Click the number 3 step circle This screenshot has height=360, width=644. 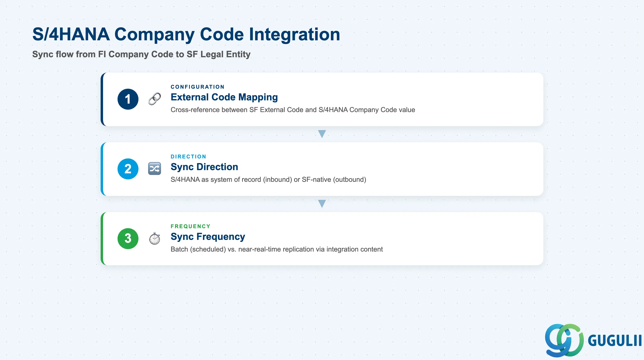[x=128, y=238]
